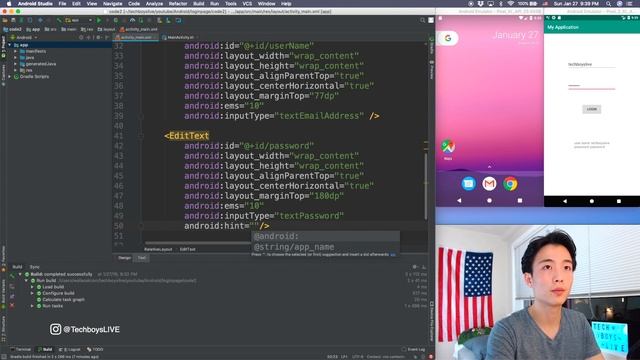This screenshot has height=360, width=640.
Task: Open the app run configuration dropdown
Action: (79, 20)
